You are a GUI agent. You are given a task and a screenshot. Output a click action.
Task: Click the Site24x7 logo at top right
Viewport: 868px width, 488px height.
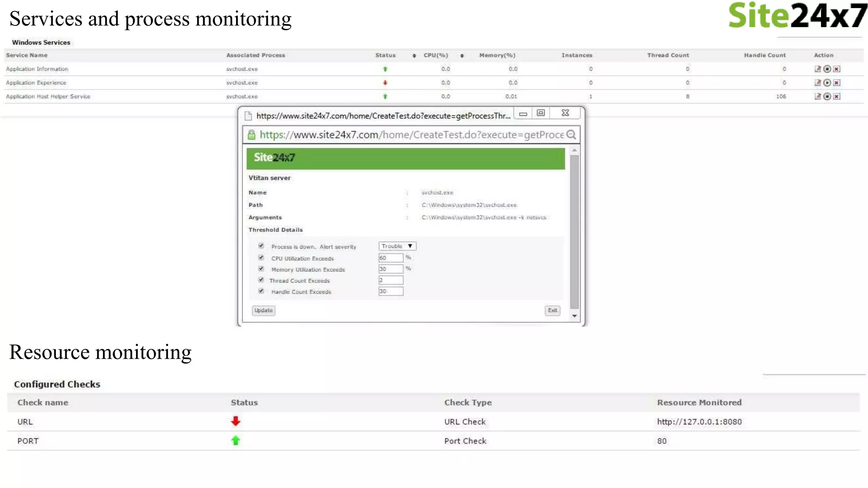[798, 15]
